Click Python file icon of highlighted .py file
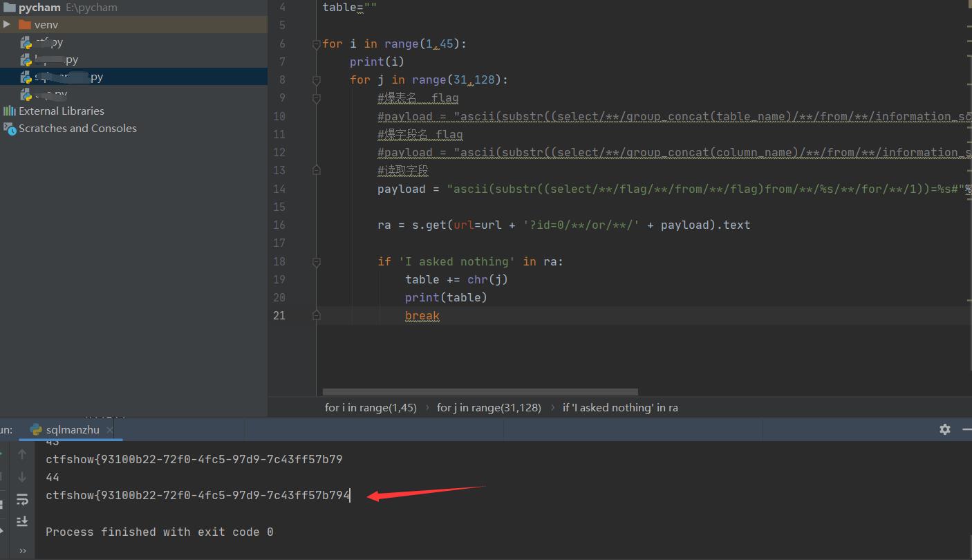Viewport: 972px width, 560px height. [26, 77]
